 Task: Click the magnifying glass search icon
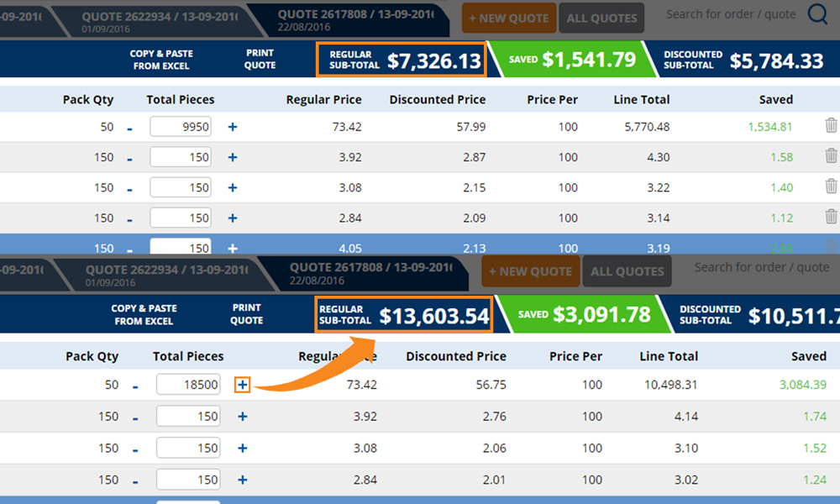pos(817,14)
